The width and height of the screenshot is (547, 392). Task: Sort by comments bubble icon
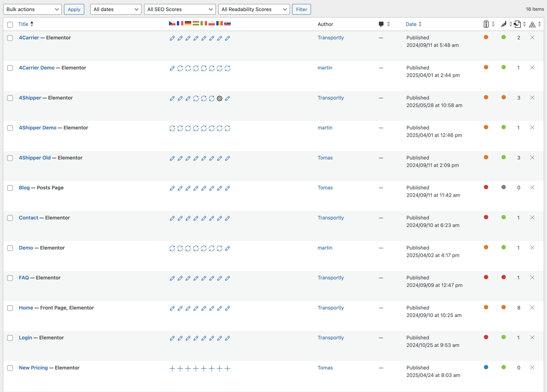pos(381,24)
